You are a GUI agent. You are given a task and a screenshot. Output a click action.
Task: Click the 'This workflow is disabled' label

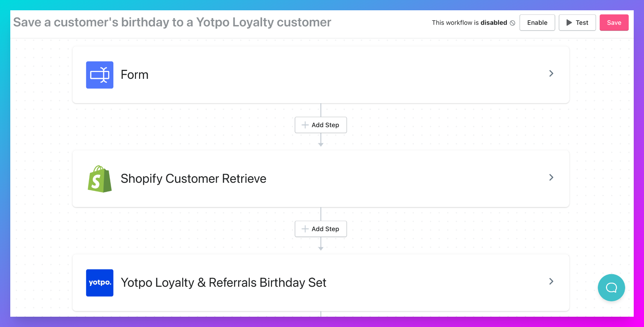click(x=469, y=23)
